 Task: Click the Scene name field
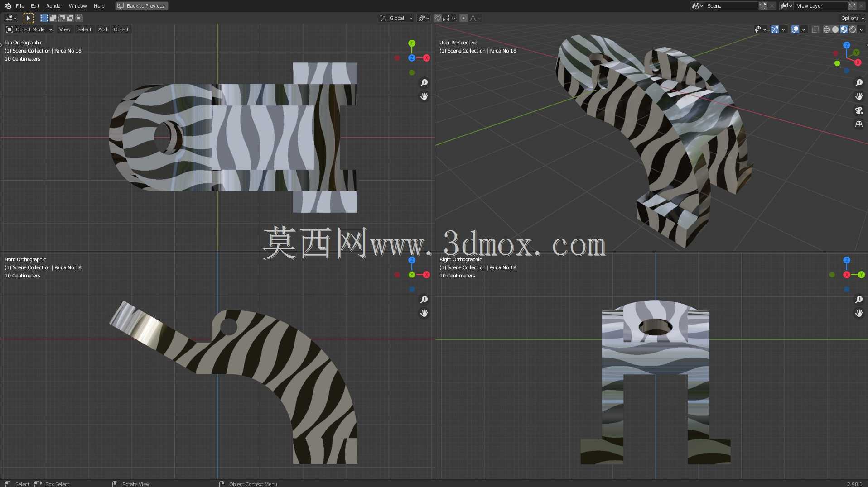pyautogui.click(x=731, y=6)
